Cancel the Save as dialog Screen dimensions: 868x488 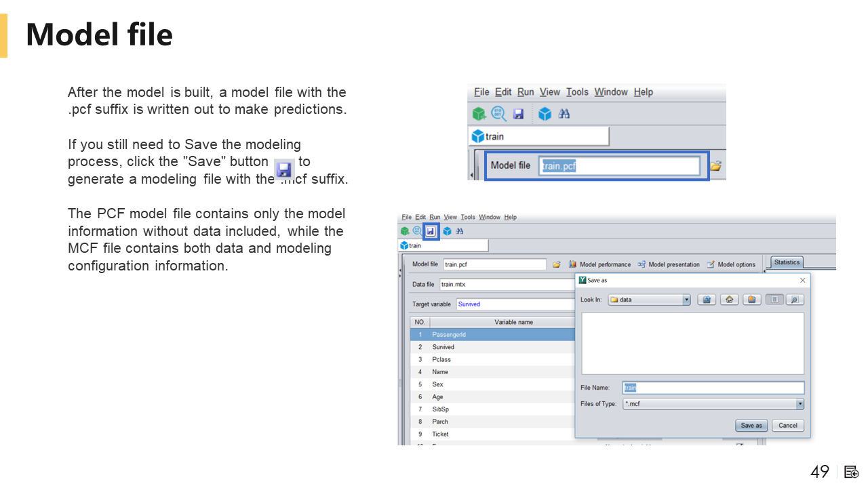point(788,426)
